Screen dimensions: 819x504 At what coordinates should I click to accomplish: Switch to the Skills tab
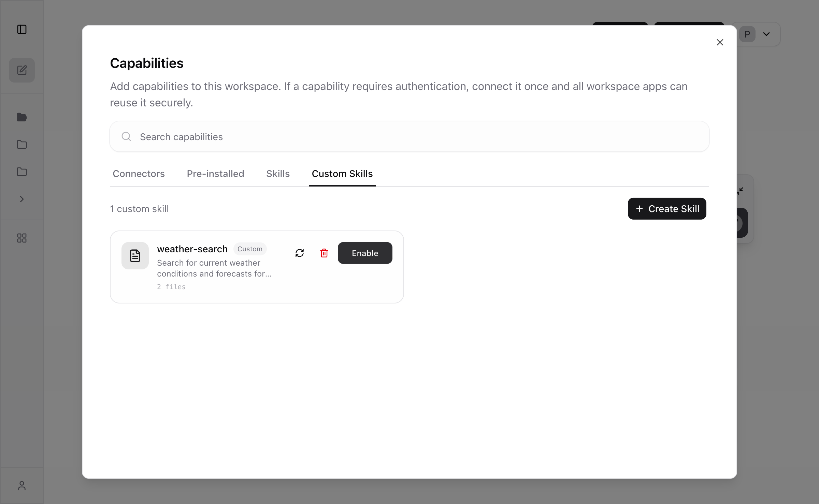point(277,174)
